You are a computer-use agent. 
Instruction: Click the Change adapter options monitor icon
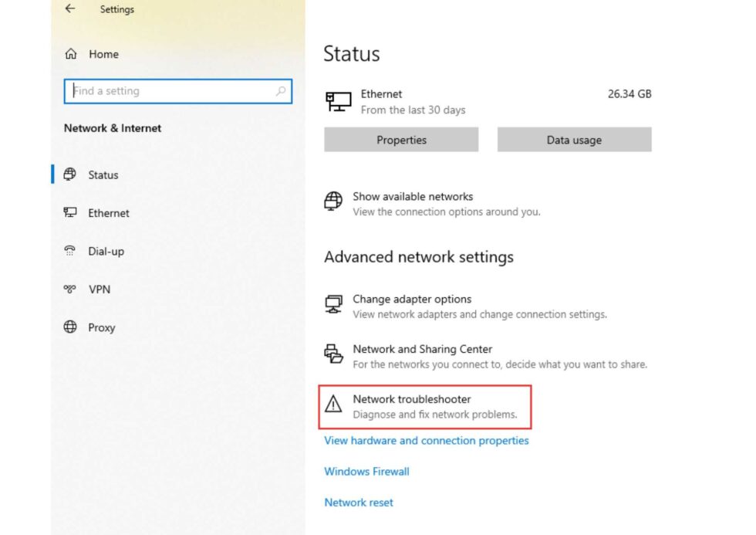(333, 305)
